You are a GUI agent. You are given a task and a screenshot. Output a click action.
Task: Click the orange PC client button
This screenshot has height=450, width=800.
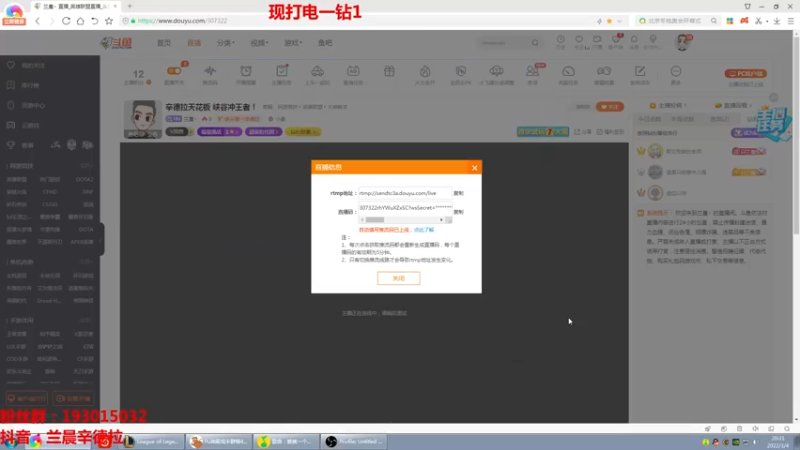pos(745,73)
